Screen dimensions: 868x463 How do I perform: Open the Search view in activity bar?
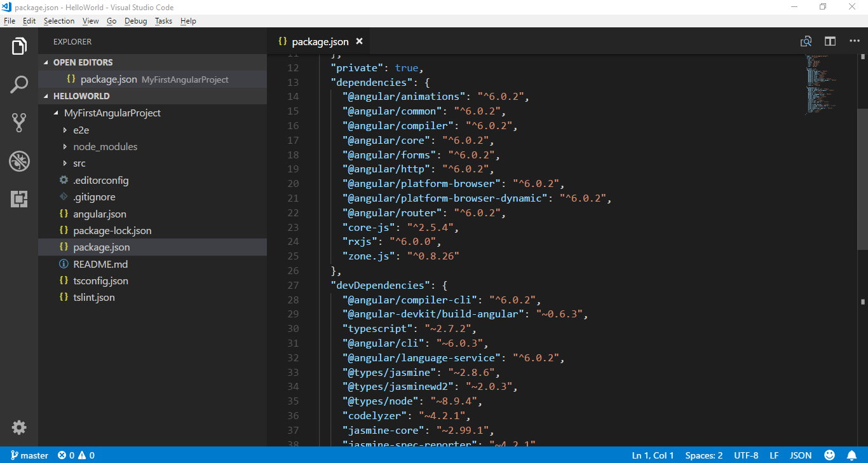click(x=19, y=85)
